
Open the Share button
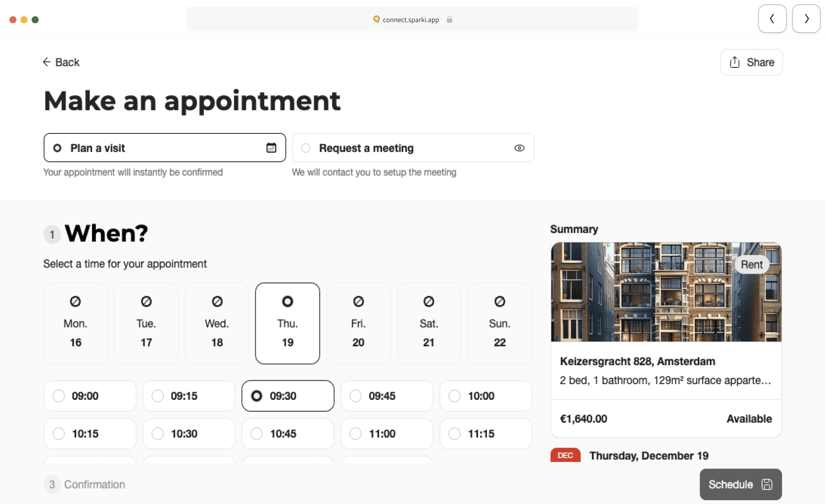coord(751,62)
